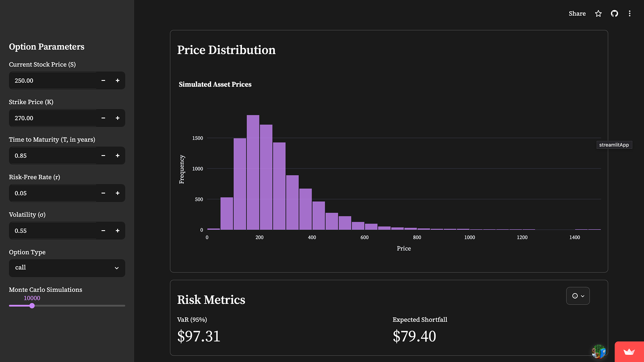Click the Option Parameters sidebar heading
Screen dimensions: 644x362
pyautogui.click(x=47, y=47)
